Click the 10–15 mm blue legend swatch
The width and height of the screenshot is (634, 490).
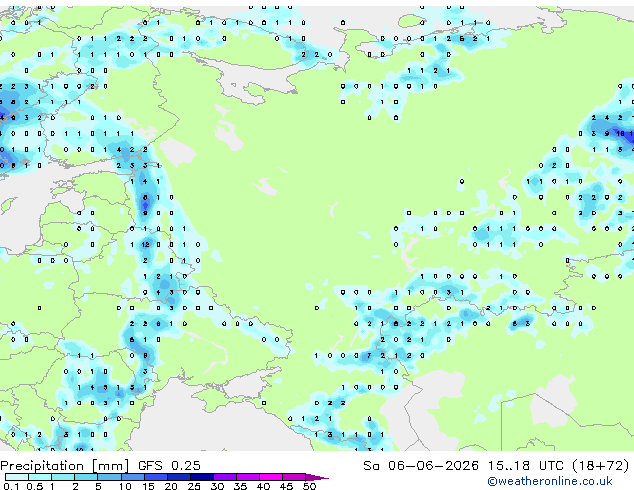click(133, 477)
